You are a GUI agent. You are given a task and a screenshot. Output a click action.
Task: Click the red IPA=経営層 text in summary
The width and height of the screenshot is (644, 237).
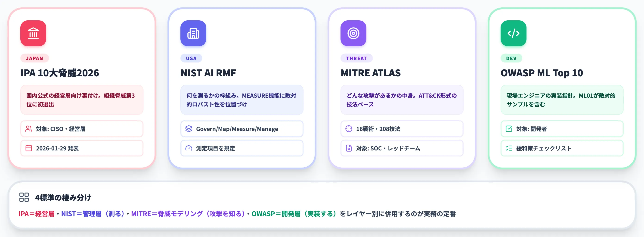[x=37, y=214]
